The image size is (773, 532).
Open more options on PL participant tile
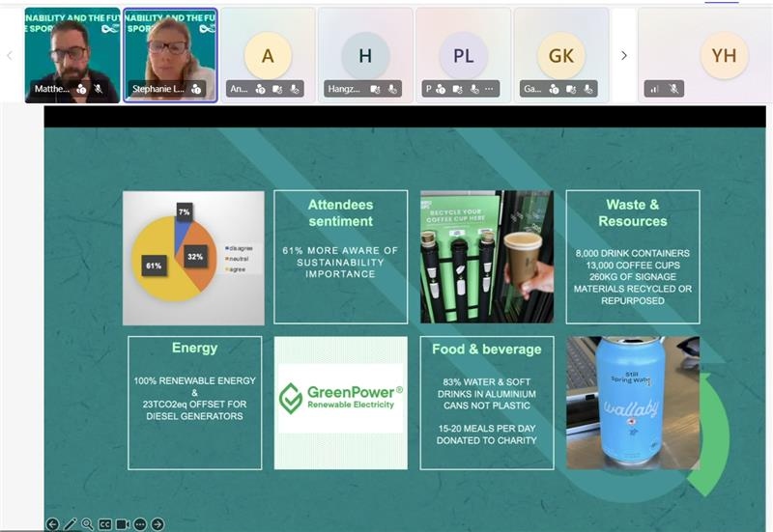click(489, 89)
